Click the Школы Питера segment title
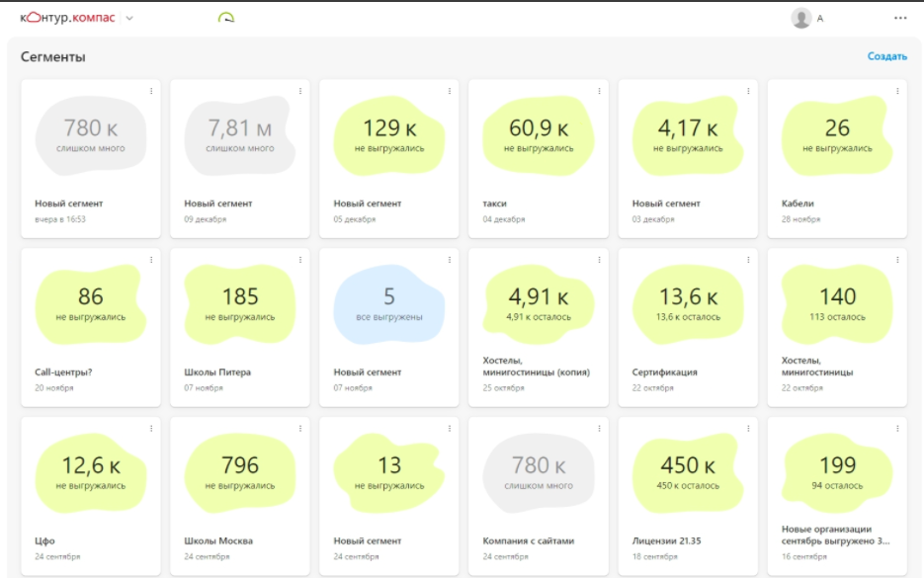This screenshot has height=578, width=924. coord(217,372)
